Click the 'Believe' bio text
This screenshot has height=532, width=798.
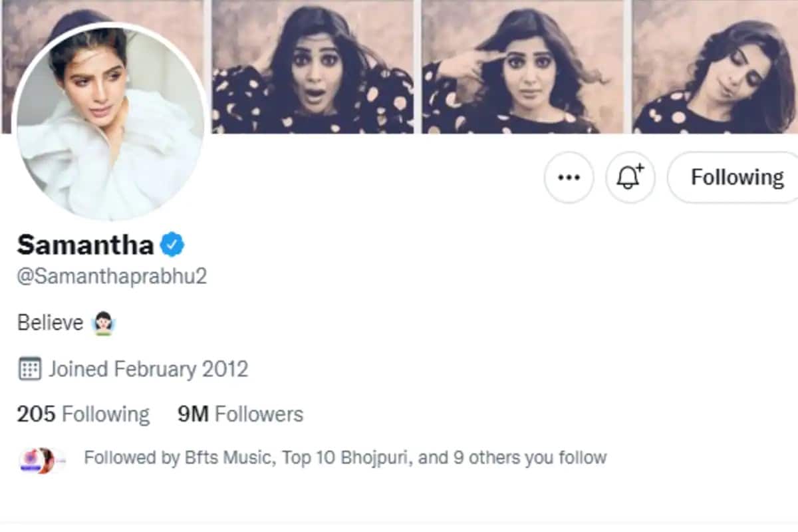coord(50,323)
